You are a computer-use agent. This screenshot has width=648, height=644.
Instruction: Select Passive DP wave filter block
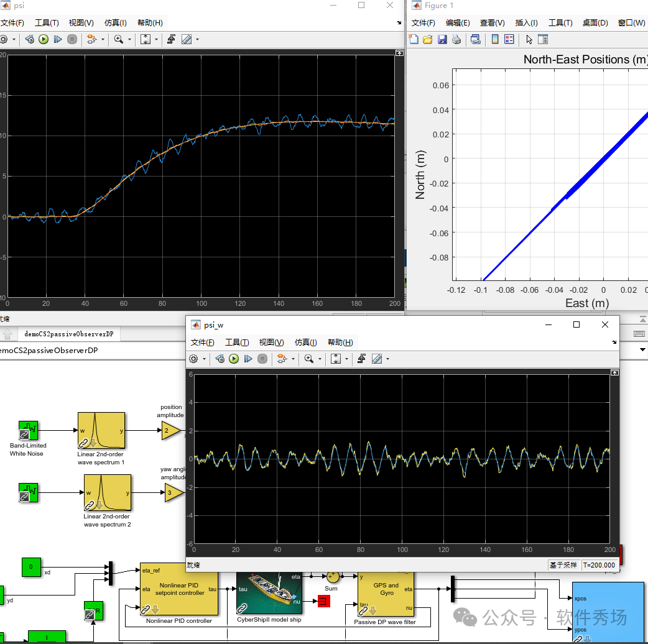386,594
